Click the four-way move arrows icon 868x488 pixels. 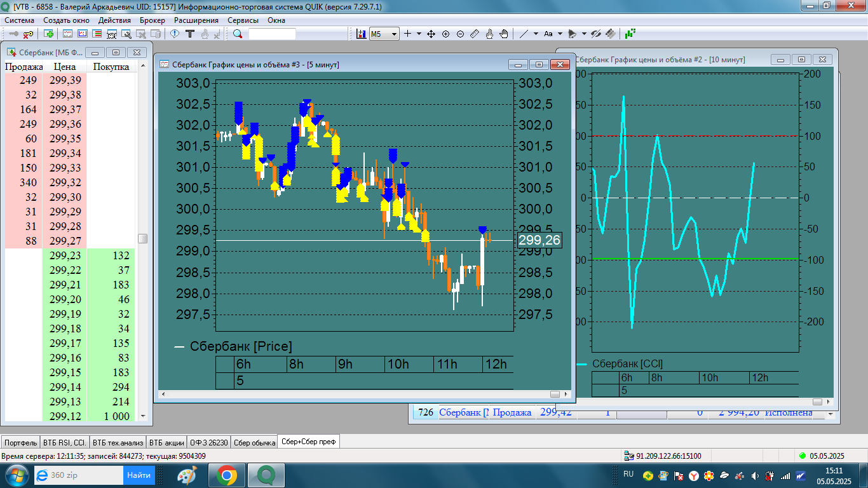(431, 34)
